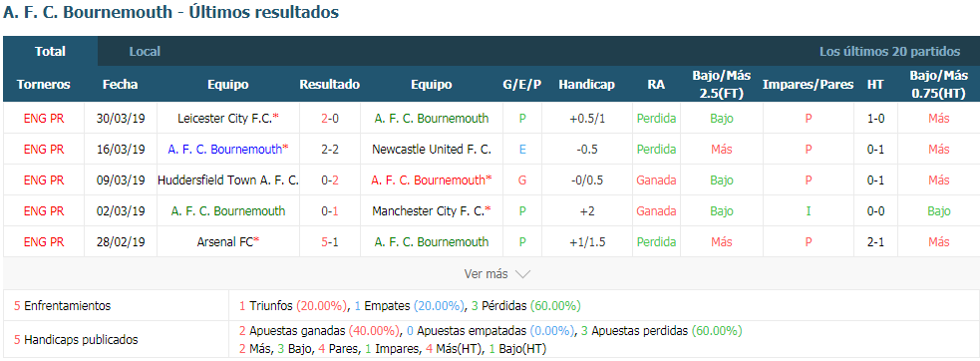Click ENG PR tournament in first row
The width and height of the screenshot is (980, 361).
tap(44, 119)
